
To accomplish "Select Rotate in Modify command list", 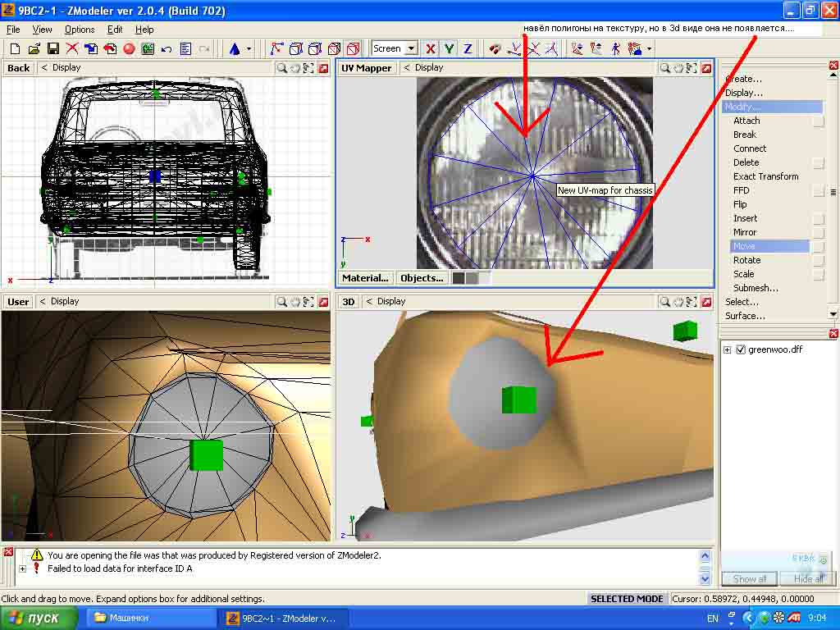I will coord(746,260).
